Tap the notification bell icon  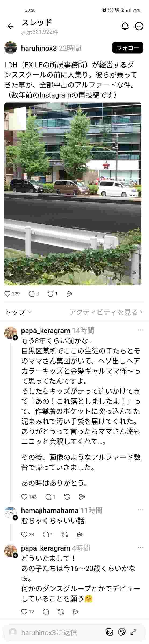click(125, 26)
